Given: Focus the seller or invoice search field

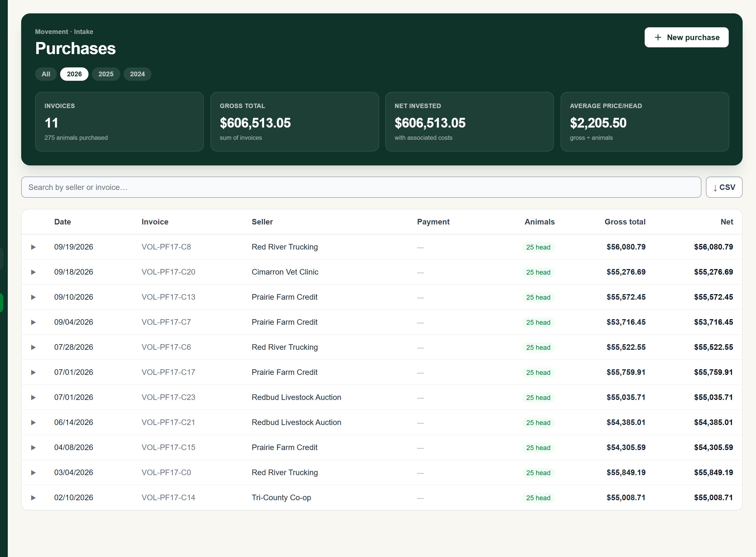Looking at the screenshot, I should (361, 187).
